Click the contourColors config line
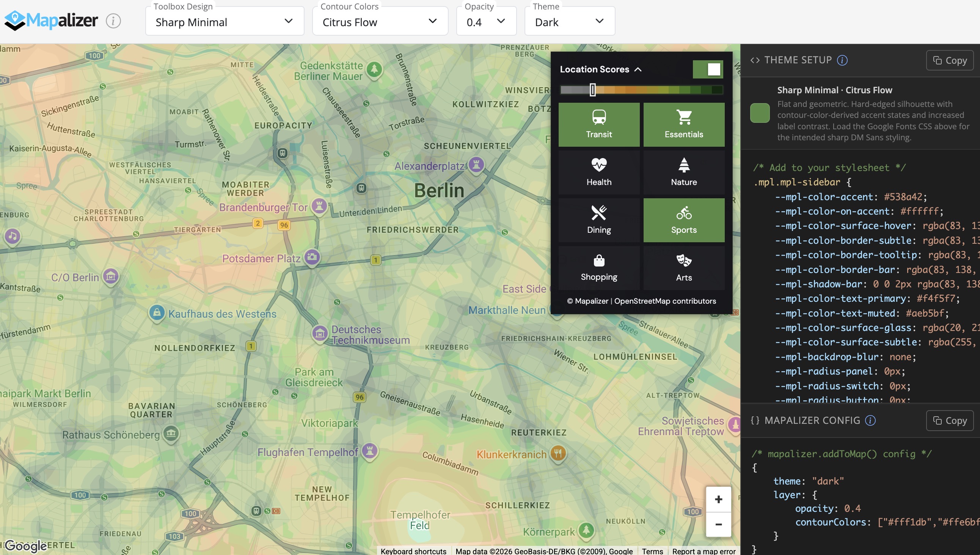Image resolution: width=980 pixels, height=555 pixels. coord(887,522)
